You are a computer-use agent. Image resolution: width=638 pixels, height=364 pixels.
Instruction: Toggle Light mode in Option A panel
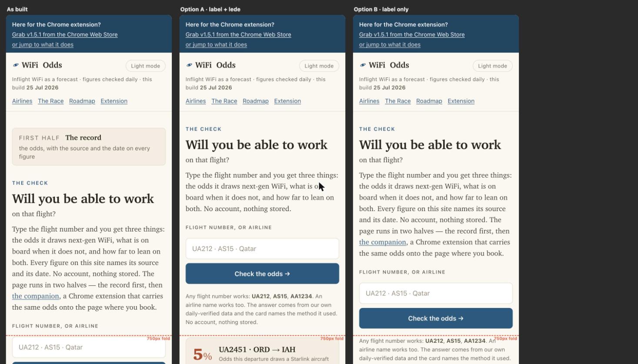[319, 66]
